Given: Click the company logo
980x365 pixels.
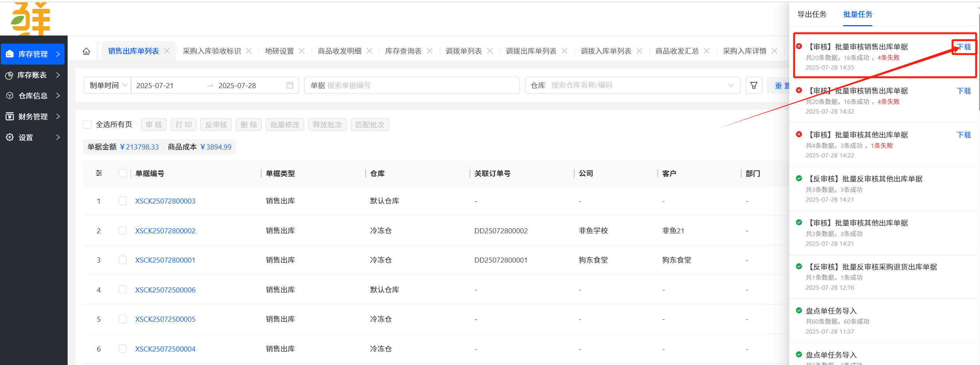Looking at the screenshot, I should coord(31,19).
